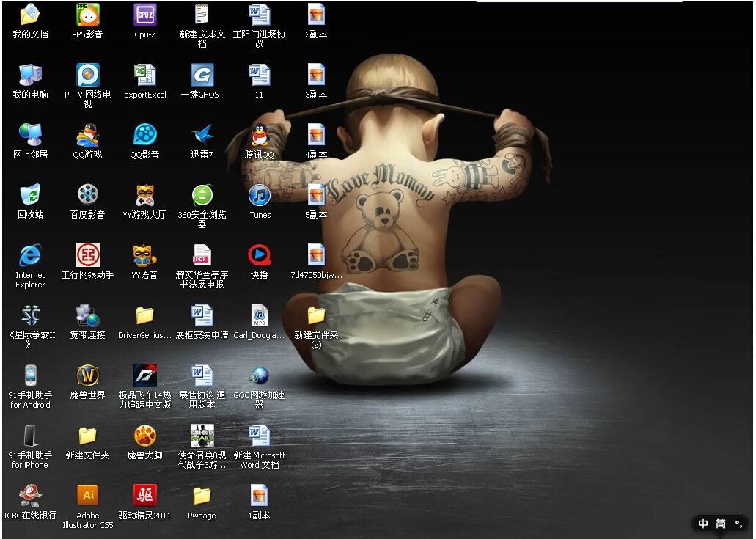Select the Pwnage folder
The width and height of the screenshot is (756, 539).
[202, 496]
